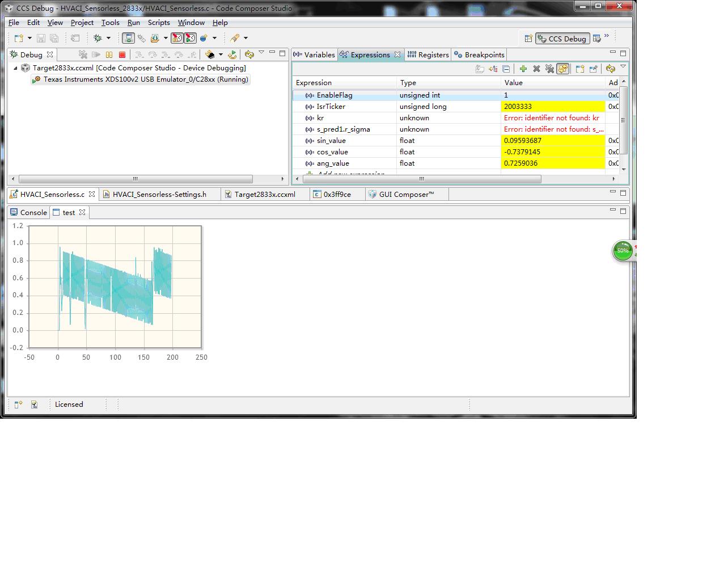
Task: Refresh the Expressions view values
Action: (x=611, y=69)
